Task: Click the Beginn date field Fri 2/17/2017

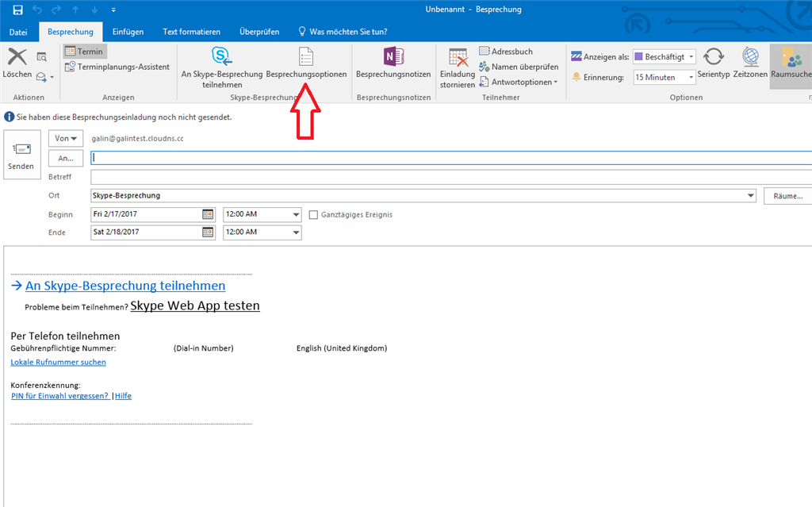Action: click(146, 214)
